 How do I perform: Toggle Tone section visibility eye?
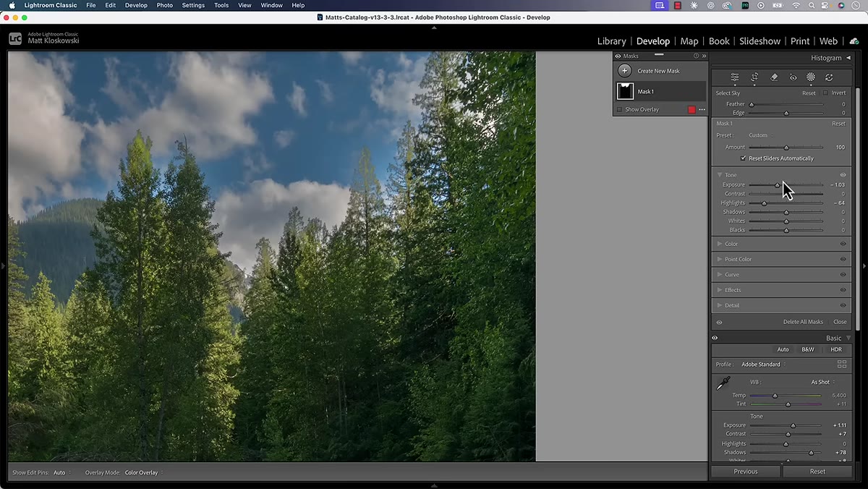pos(843,175)
